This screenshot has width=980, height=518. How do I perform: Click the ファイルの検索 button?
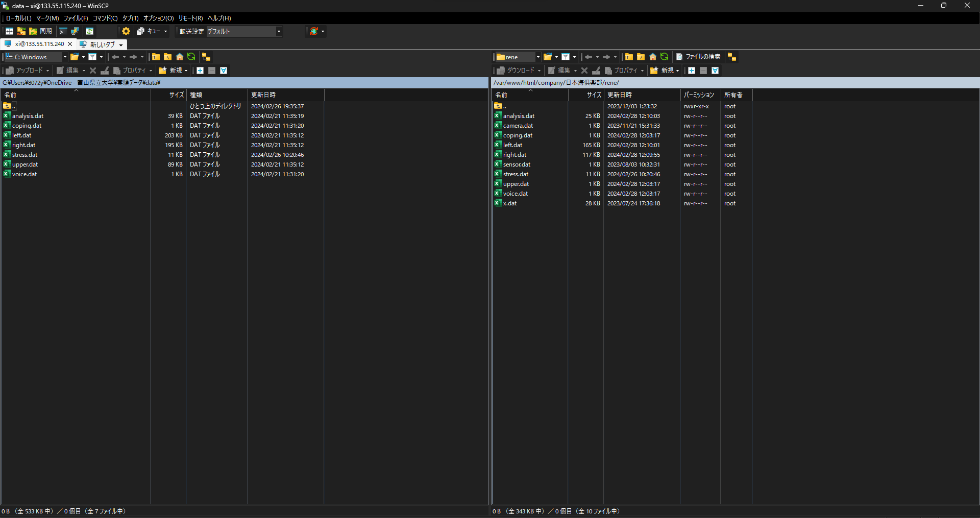698,57
